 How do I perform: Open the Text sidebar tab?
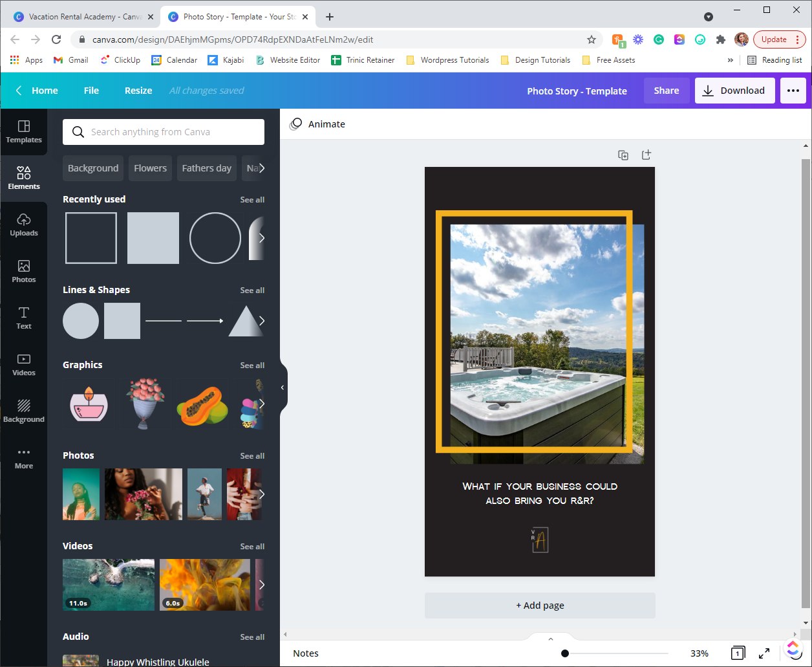24,318
